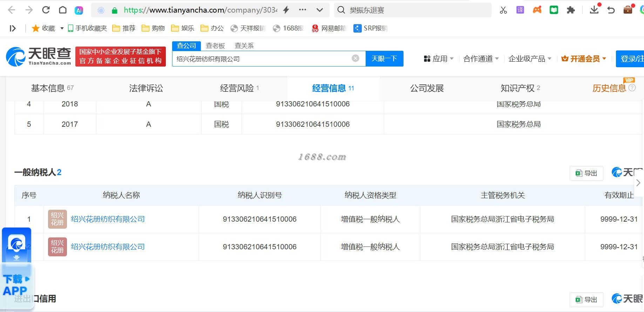Click the 天眼查 logo
644x312 pixels.
(x=39, y=56)
